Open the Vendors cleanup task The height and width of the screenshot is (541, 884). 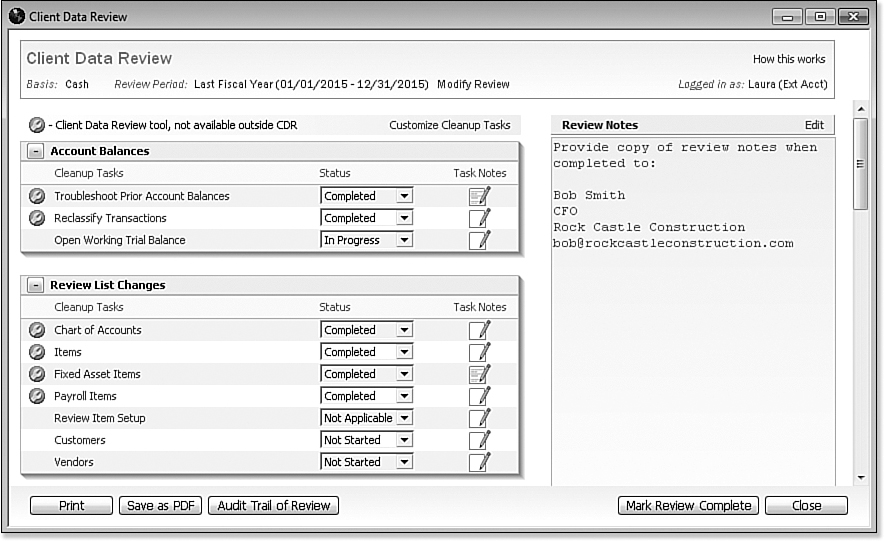point(74,462)
